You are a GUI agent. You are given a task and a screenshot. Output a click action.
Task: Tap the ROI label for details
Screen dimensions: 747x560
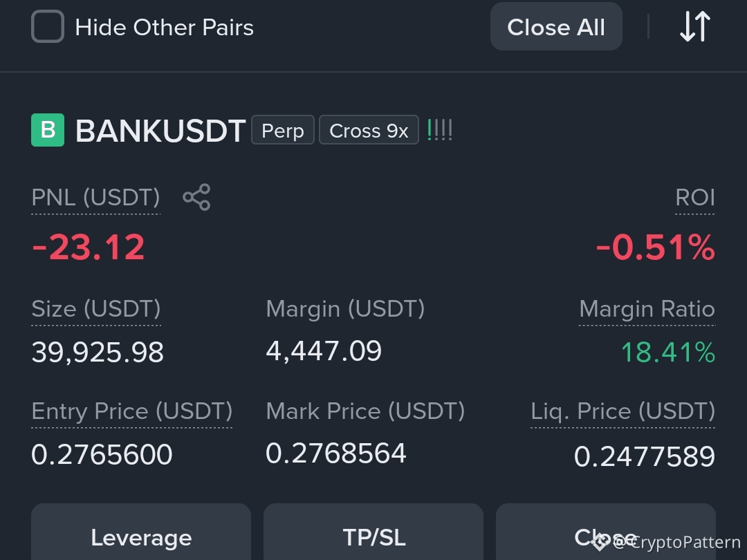(695, 197)
